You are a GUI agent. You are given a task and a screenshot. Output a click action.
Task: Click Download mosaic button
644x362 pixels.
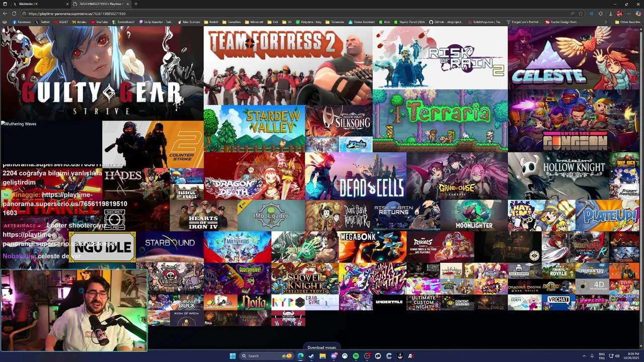pos(322,347)
